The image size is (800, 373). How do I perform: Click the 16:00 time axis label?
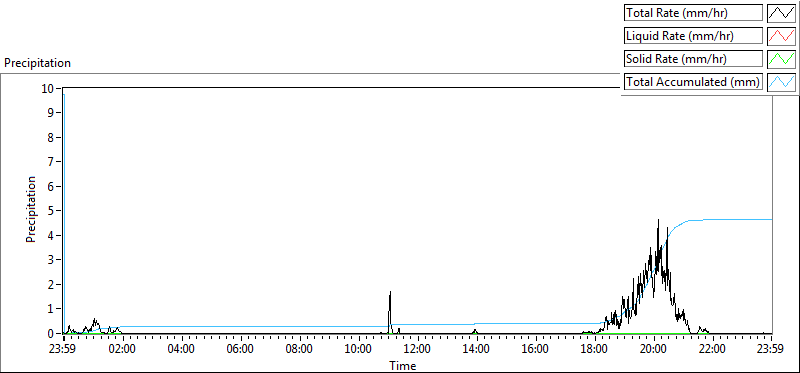536,350
